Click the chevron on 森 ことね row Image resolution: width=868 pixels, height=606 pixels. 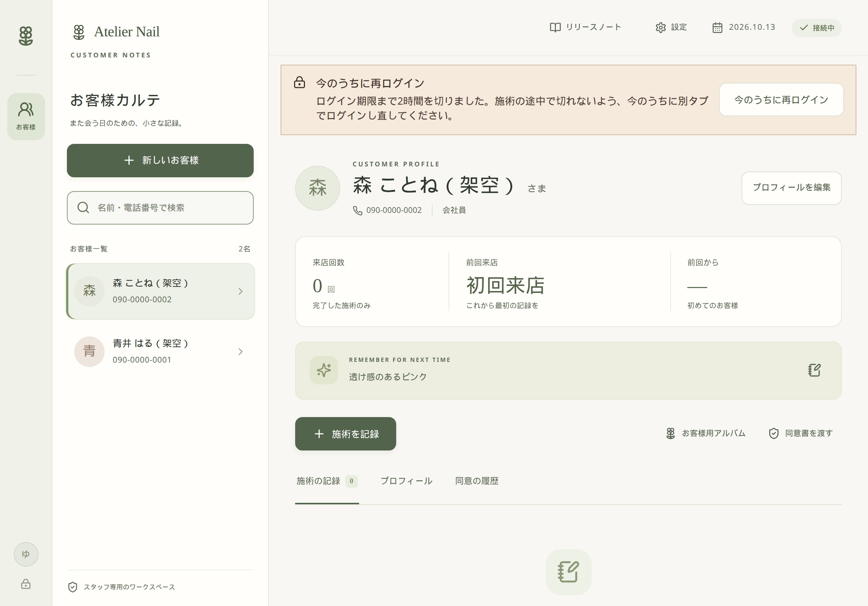click(240, 291)
